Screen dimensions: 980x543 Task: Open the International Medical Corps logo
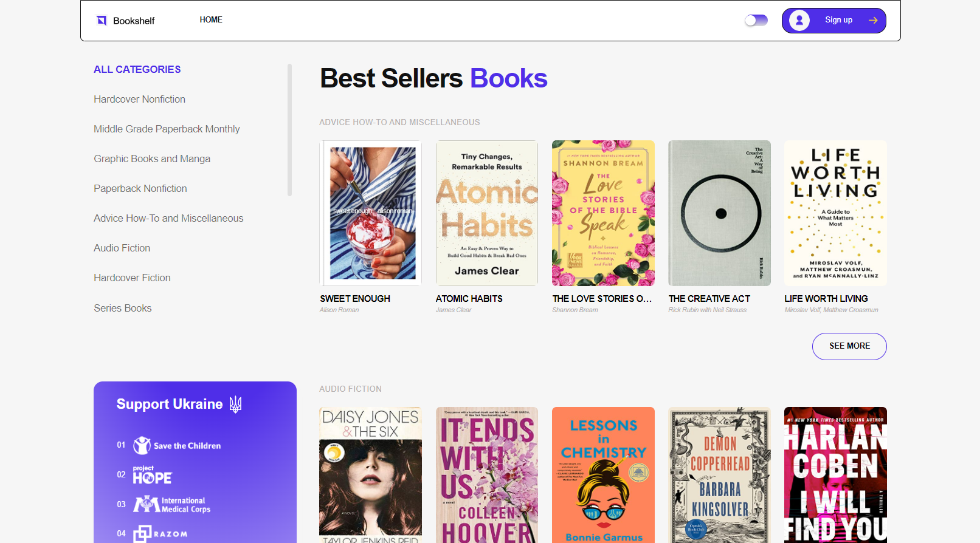(172, 505)
